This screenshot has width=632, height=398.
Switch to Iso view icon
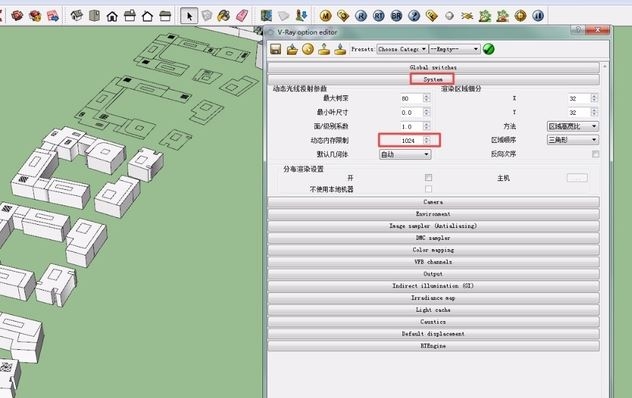[77, 16]
